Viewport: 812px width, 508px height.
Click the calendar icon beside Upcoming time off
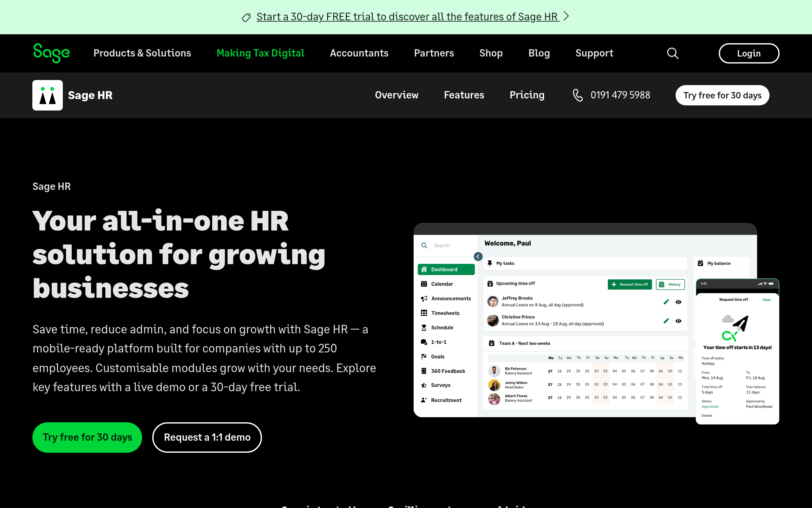pos(490,284)
